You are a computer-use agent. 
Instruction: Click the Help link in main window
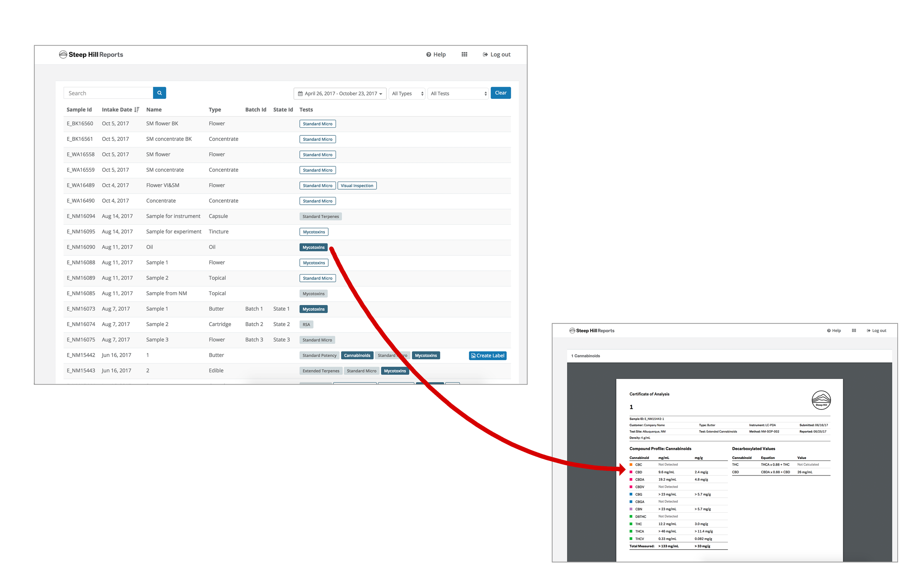click(436, 54)
